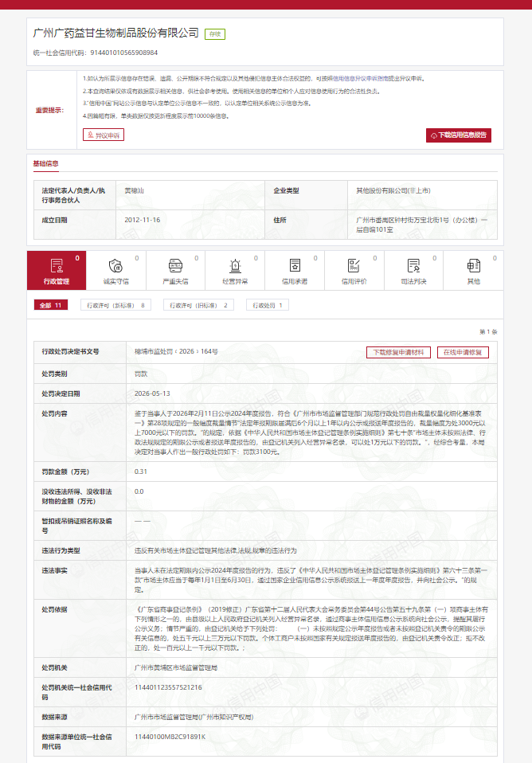This screenshot has height=763, width=532.
Task: Click the 存续 status badge
Action: tap(215, 34)
